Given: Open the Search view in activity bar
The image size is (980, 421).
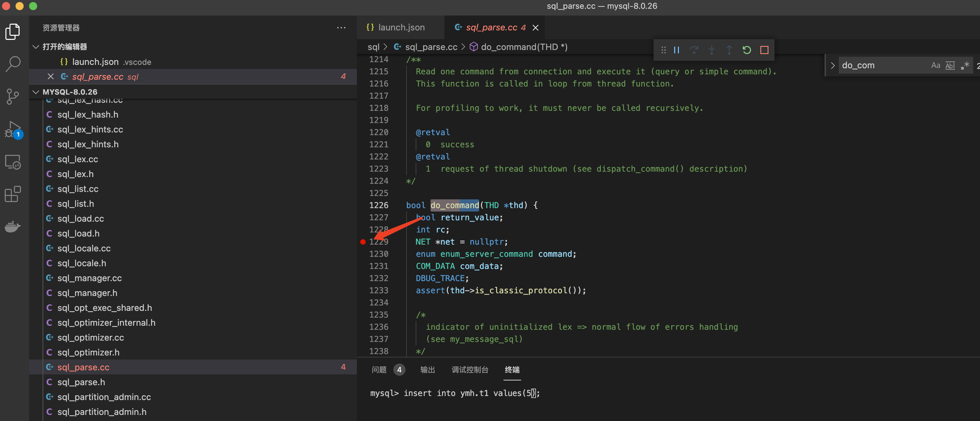Looking at the screenshot, I should pyautogui.click(x=13, y=64).
